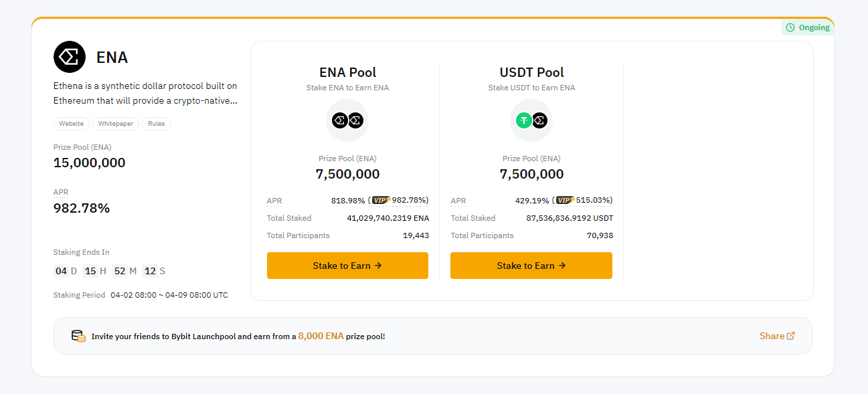868x394 pixels.
Task: Click the Ongoing status badge
Action: pos(808,27)
